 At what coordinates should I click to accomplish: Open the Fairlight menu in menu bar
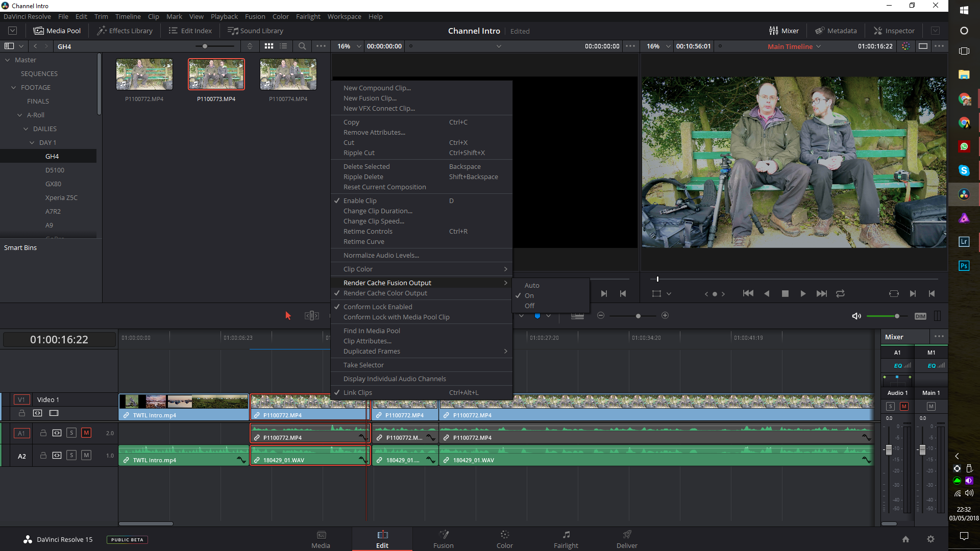(x=308, y=16)
